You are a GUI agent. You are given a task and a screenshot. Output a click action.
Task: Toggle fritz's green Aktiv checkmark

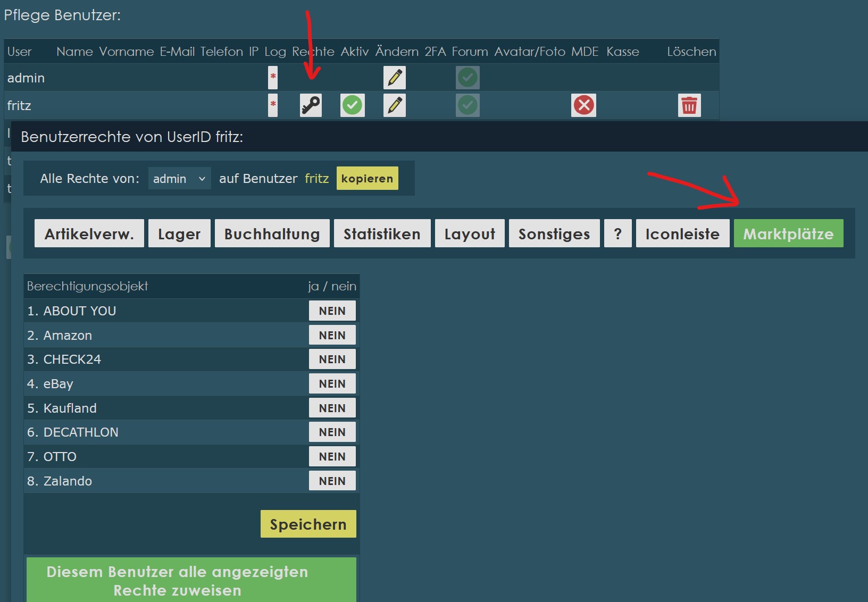[352, 105]
